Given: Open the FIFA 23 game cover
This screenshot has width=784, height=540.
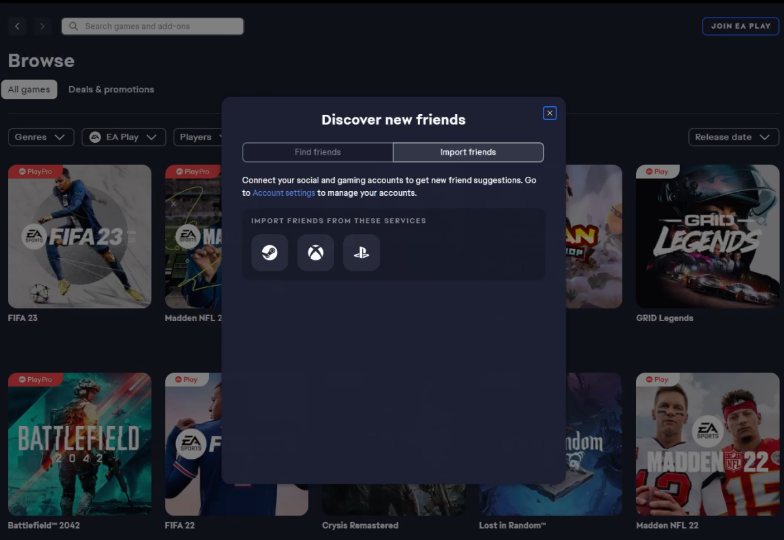Looking at the screenshot, I should [80, 236].
